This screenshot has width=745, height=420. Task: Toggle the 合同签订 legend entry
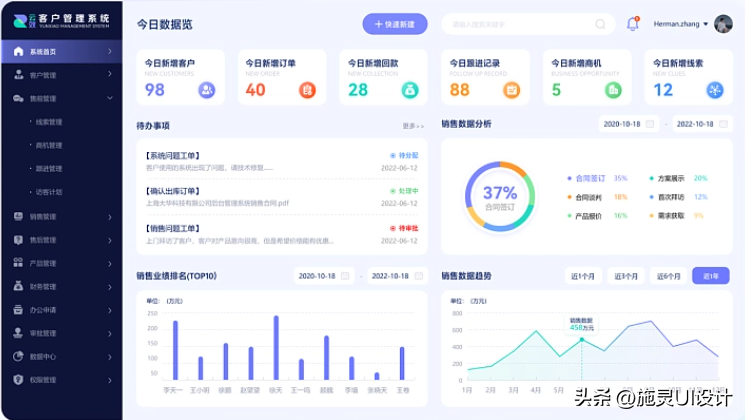click(x=597, y=178)
